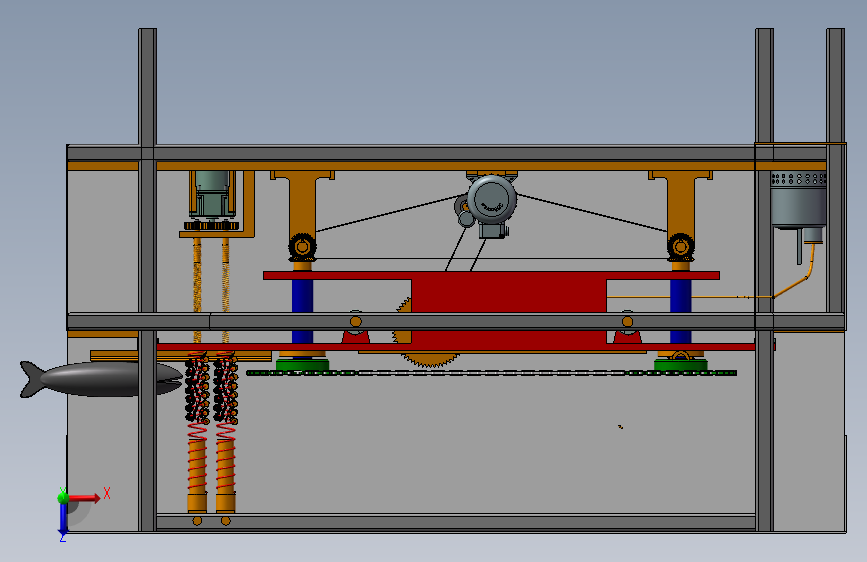Select the right green base
This screenshot has height=562, width=867.
(x=681, y=365)
